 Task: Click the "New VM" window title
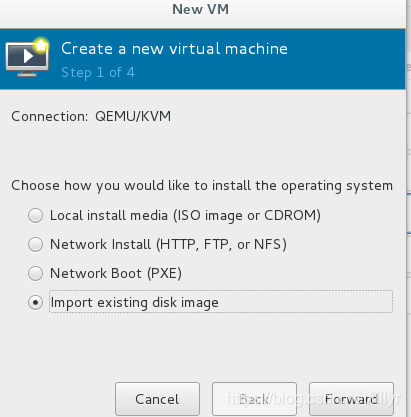click(201, 9)
